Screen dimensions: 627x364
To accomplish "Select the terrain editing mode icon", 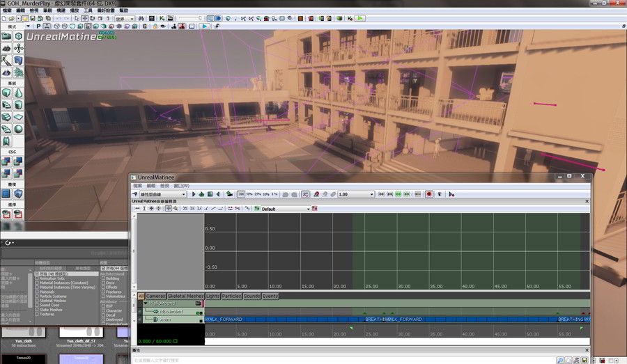I will click(6, 48).
